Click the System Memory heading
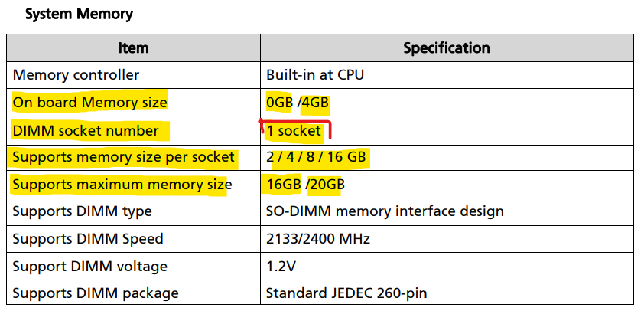Screen dimensions: 644x311 pos(79,15)
